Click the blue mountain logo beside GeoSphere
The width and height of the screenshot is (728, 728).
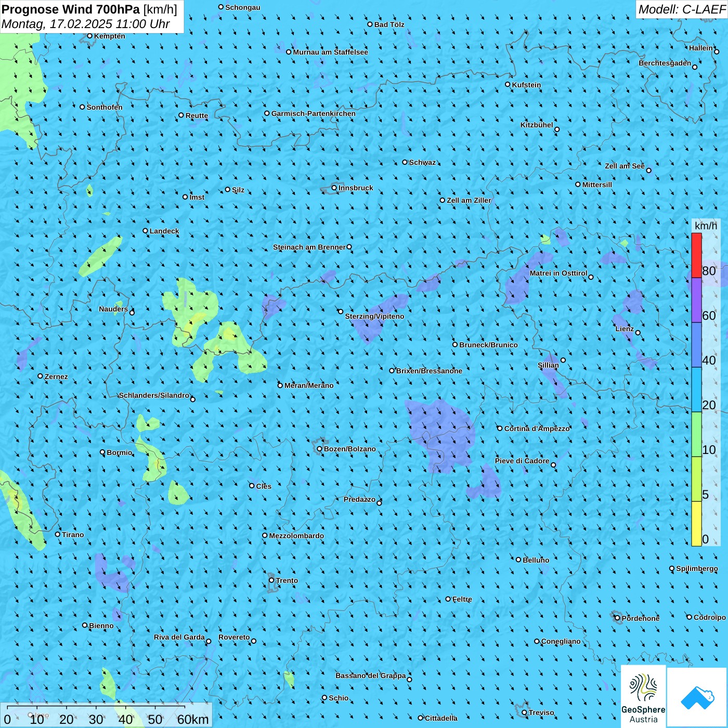click(697, 697)
